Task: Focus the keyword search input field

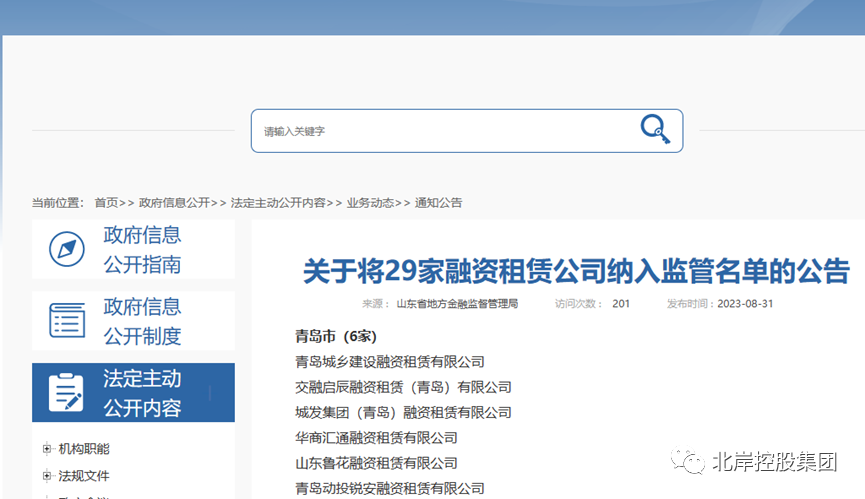Action: [x=467, y=131]
